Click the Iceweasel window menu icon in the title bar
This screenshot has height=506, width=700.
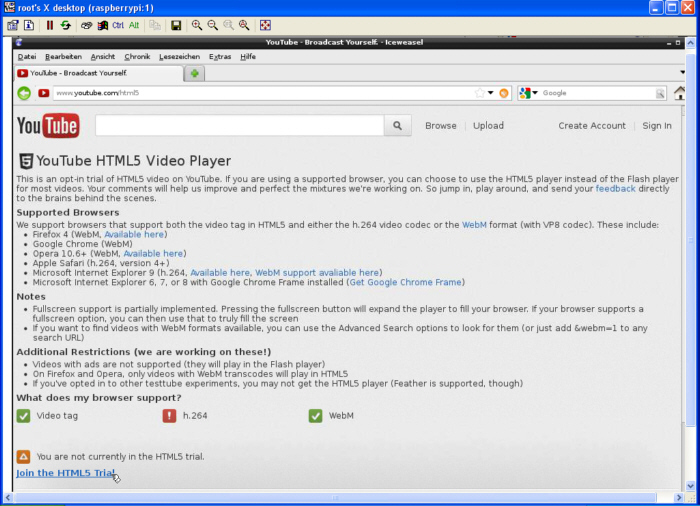[19, 42]
